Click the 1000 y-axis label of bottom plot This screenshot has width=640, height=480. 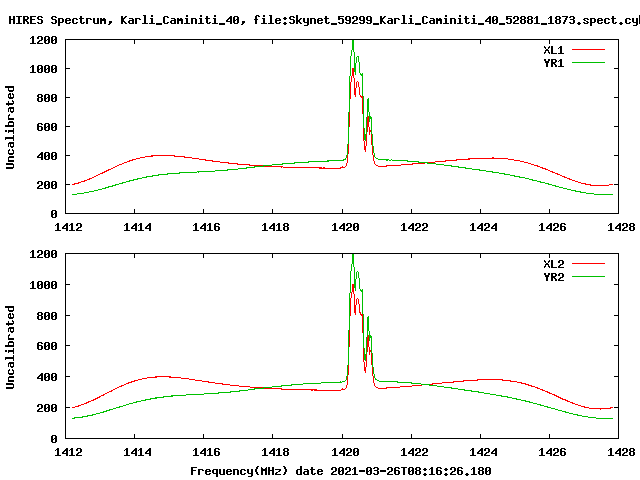coord(43,285)
